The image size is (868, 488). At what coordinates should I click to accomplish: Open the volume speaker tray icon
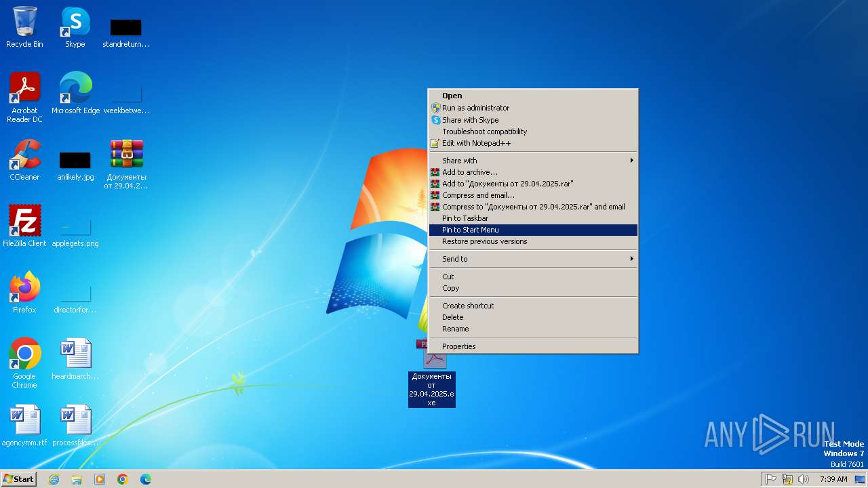pos(804,479)
